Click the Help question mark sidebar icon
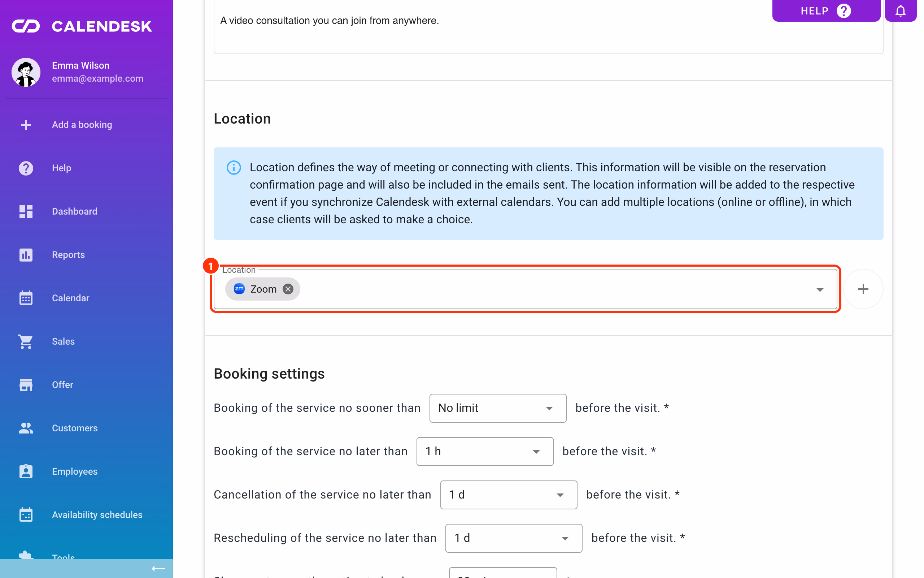The width and height of the screenshot is (924, 578). coord(26,168)
